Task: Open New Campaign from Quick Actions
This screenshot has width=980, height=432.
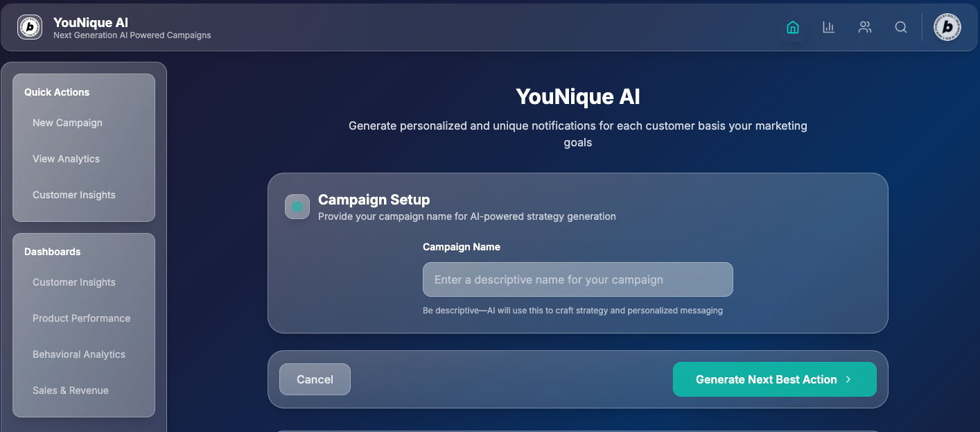Action: click(x=67, y=123)
